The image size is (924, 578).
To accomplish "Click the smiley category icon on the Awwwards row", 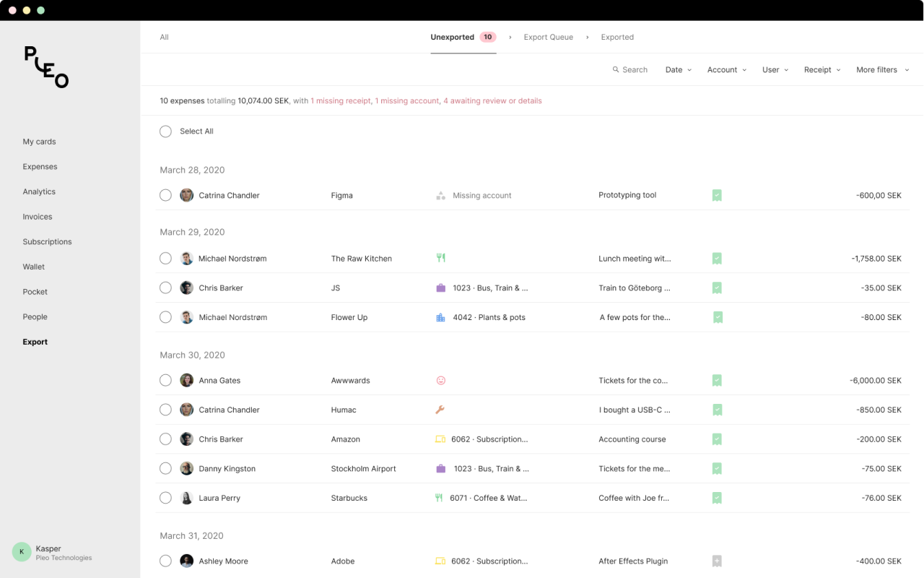I will click(x=441, y=380).
